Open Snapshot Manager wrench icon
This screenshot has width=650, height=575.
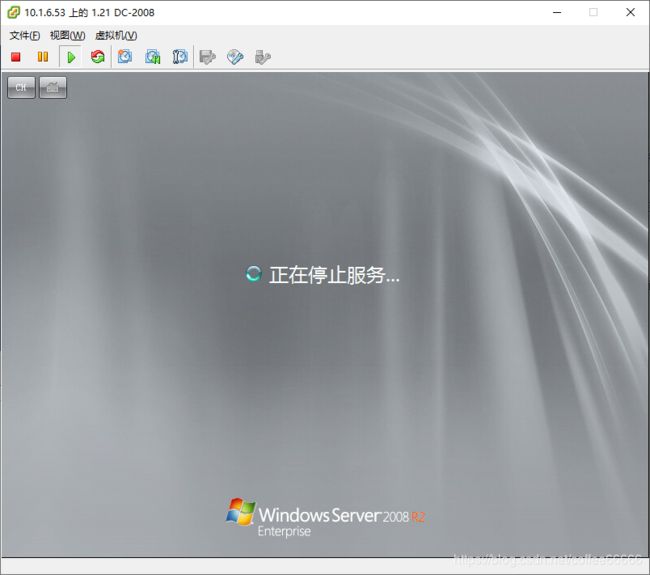pyautogui.click(x=180, y=57)
